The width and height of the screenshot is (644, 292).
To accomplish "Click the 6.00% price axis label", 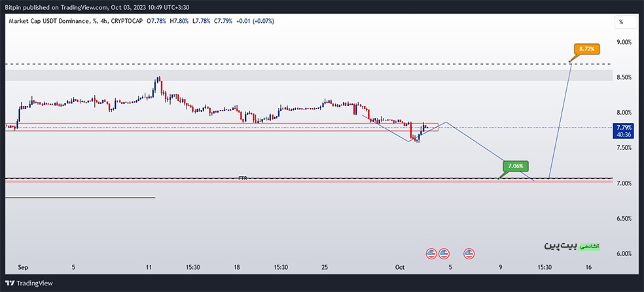I will click(624, 254).
